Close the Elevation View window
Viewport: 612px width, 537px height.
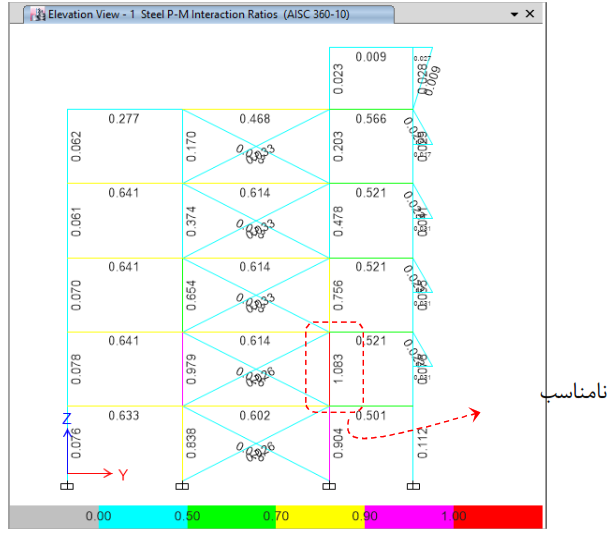click(x=530, y=13)
